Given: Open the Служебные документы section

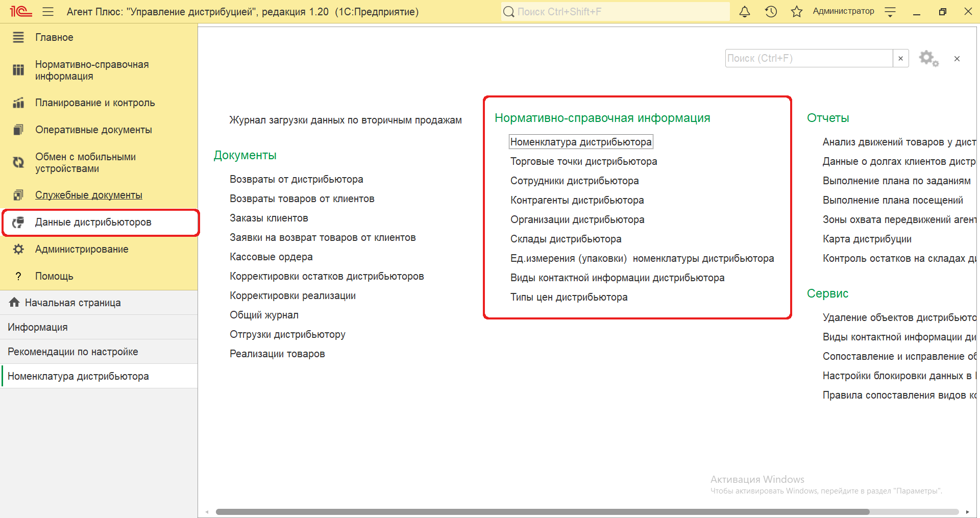Looking at the screenshot, I should coord(89,195).
